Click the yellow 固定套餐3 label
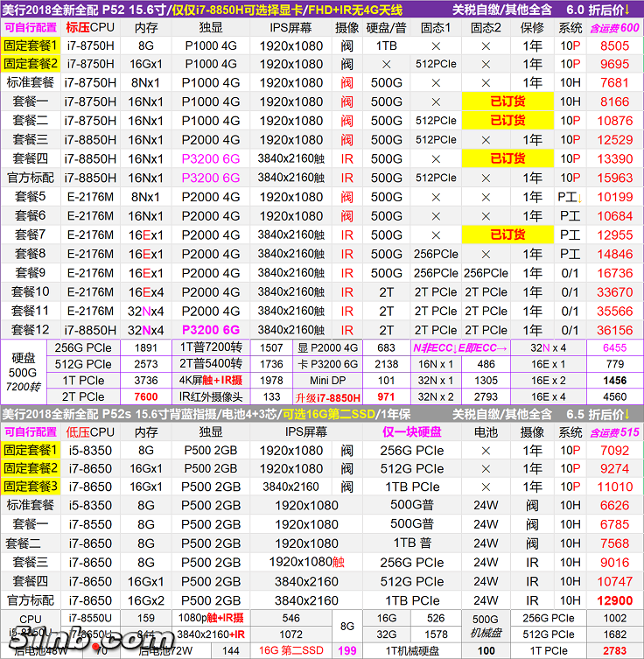This screenshot has width=644, height=659. 31,487
